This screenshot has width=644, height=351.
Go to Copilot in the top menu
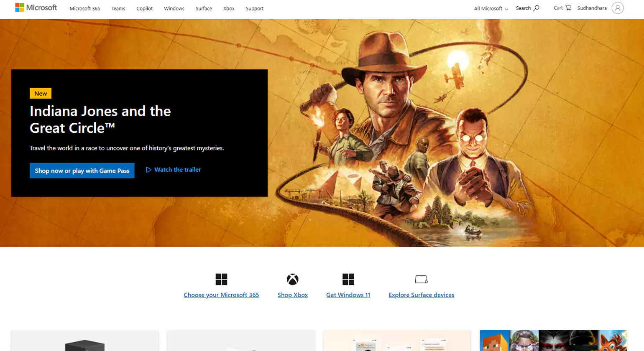pos(145,8)
